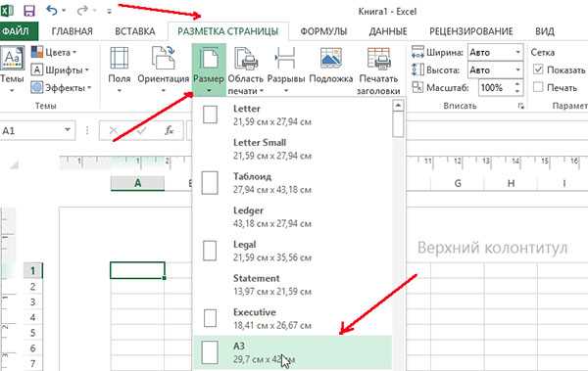Select row 6 header

(33, 348)
